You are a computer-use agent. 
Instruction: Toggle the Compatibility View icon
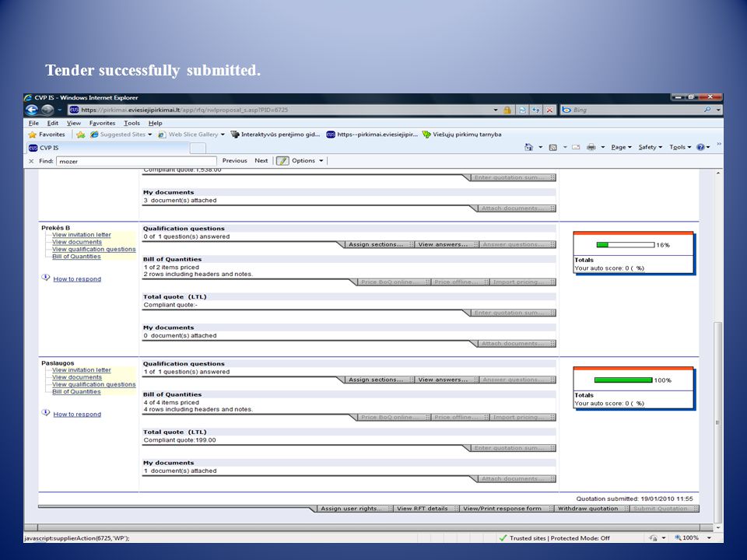pos(523,110)
